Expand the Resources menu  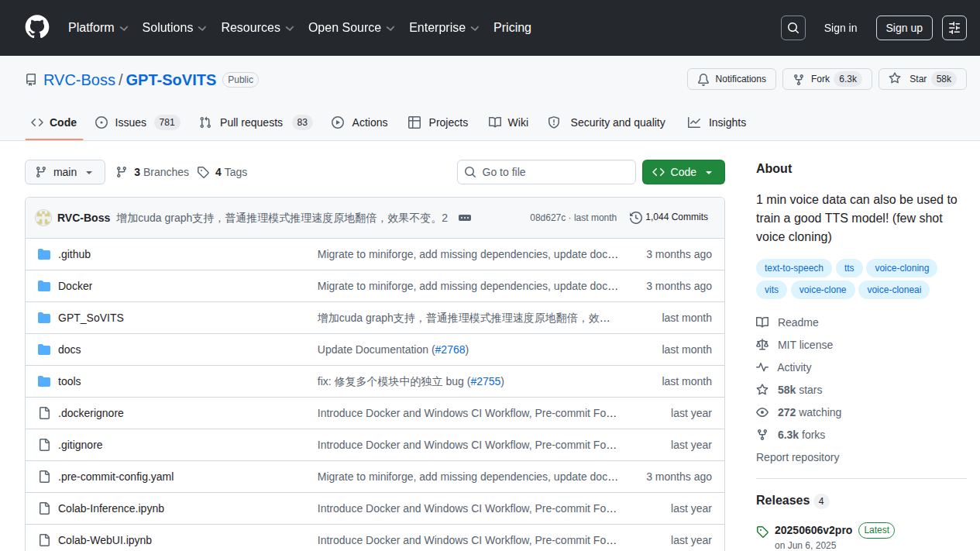point(257,28)
